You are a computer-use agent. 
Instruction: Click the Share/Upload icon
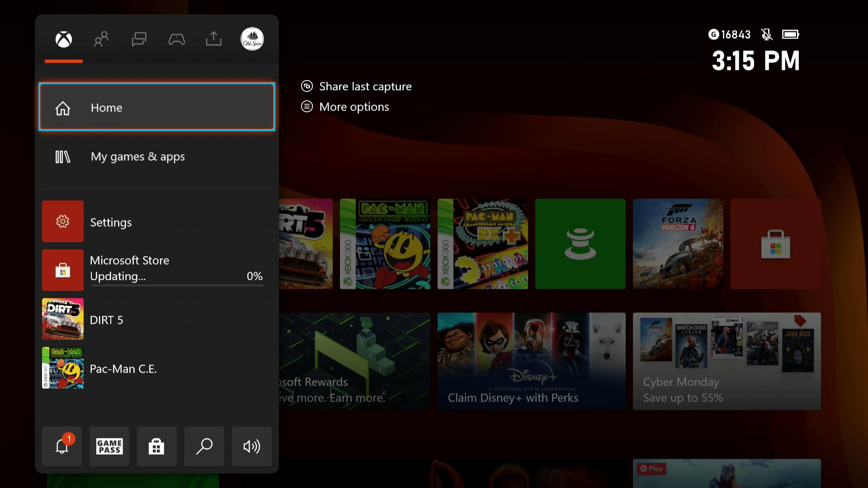[x=214, y=39]
